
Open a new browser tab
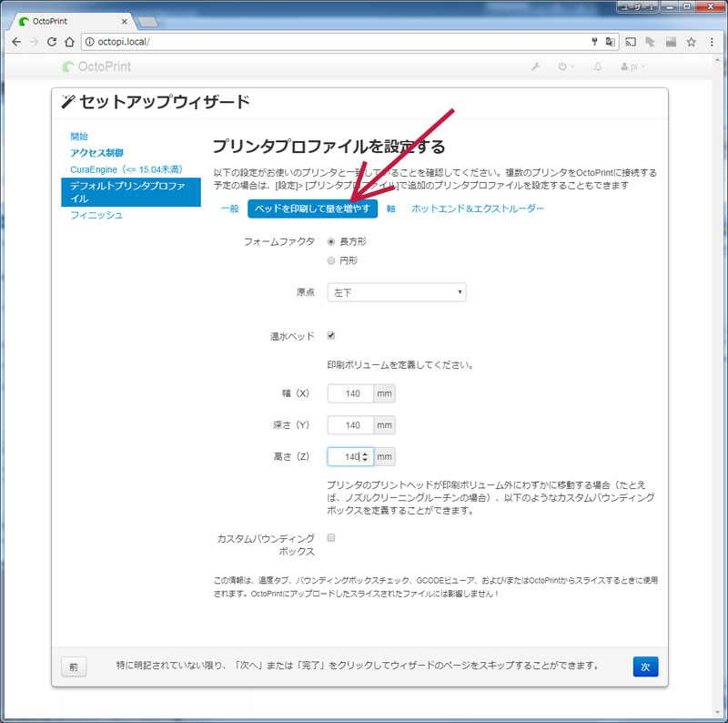pyautogui.click(x=148, y=21)
